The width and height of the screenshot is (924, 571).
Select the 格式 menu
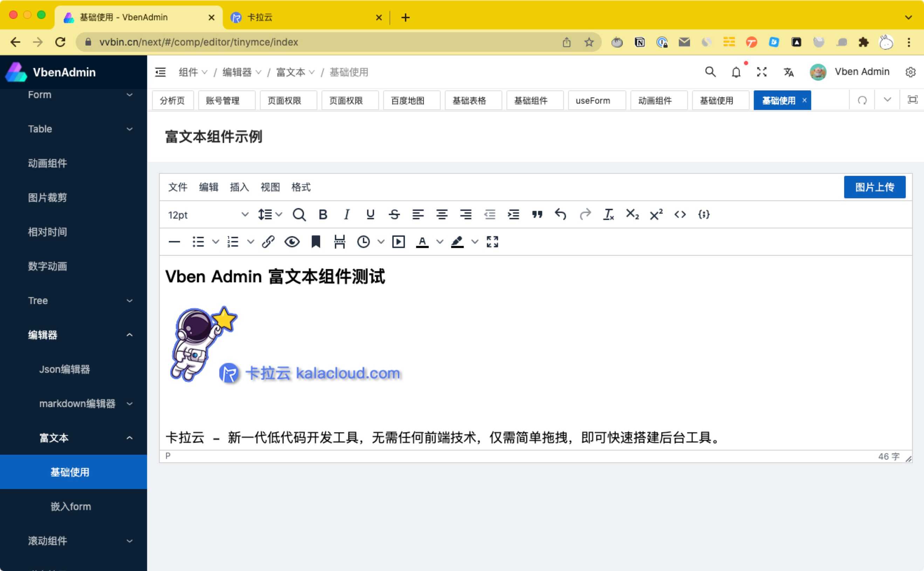click(301, 187)
